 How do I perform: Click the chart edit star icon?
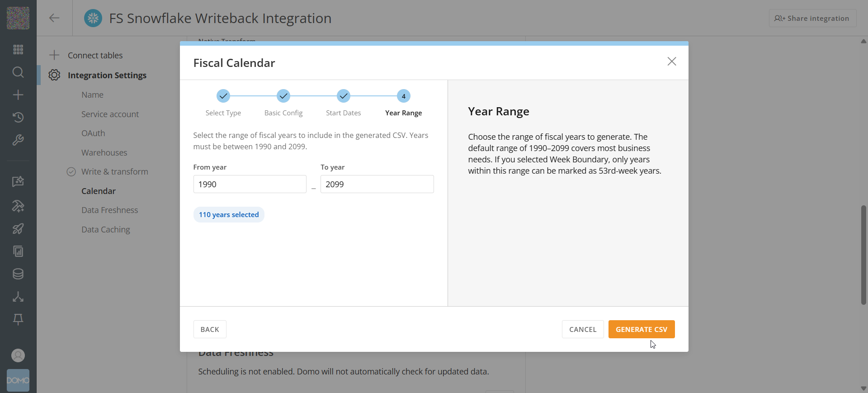click(18, 181)
